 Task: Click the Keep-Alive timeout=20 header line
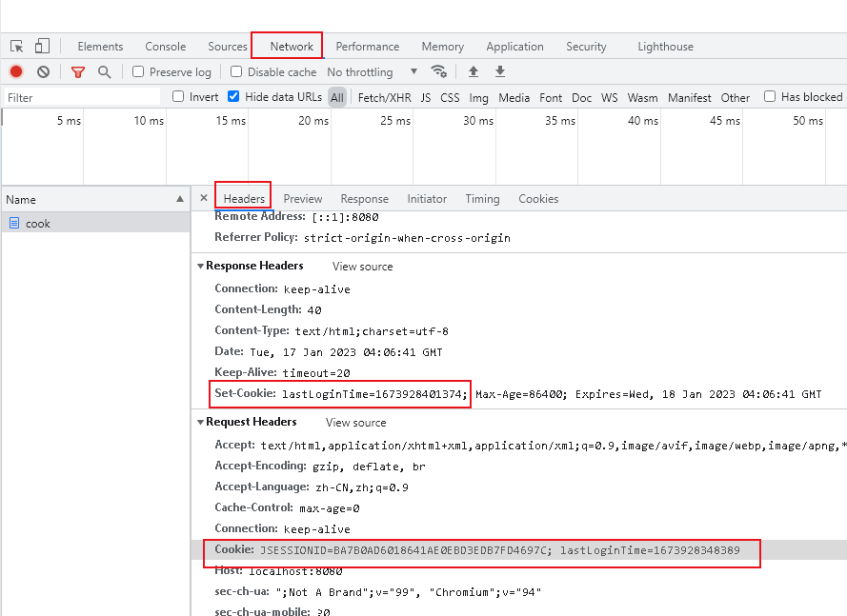pyautogui.click(x=282, y=372)
